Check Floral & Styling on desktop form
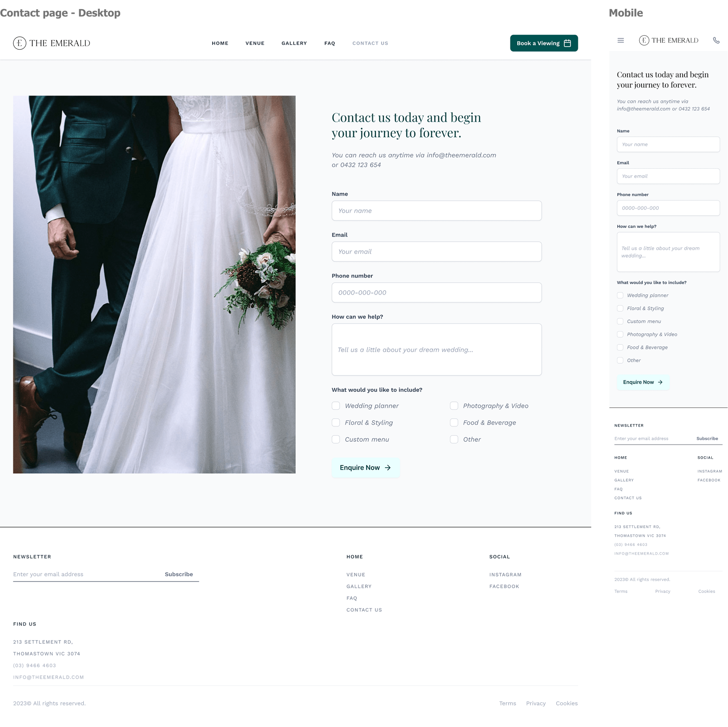Viewport: 728px width, 727px height. click(336, 422)
